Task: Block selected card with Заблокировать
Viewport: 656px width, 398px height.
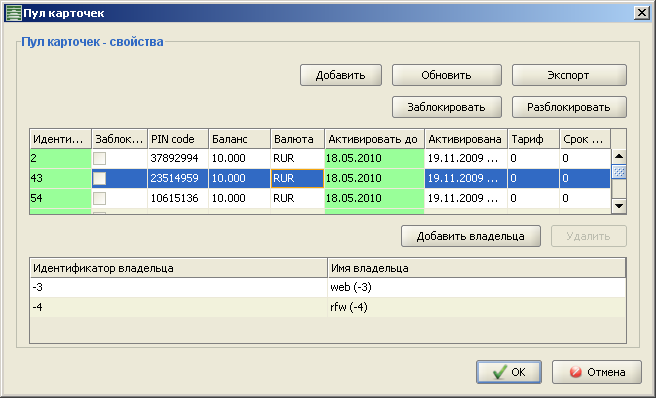Action: (x=446, y=107)
